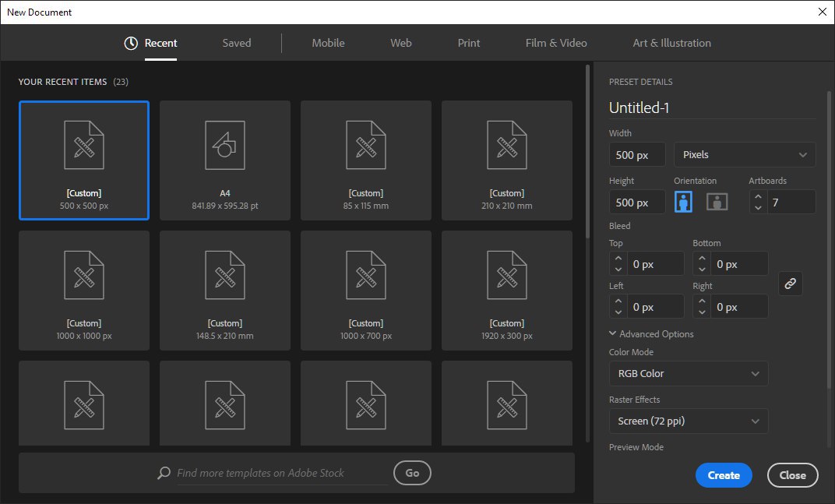Image resolution: width=835 pixels, height=504 pixels.
Task: Open the Color Mode dropdown
Action: coord(689,373)
